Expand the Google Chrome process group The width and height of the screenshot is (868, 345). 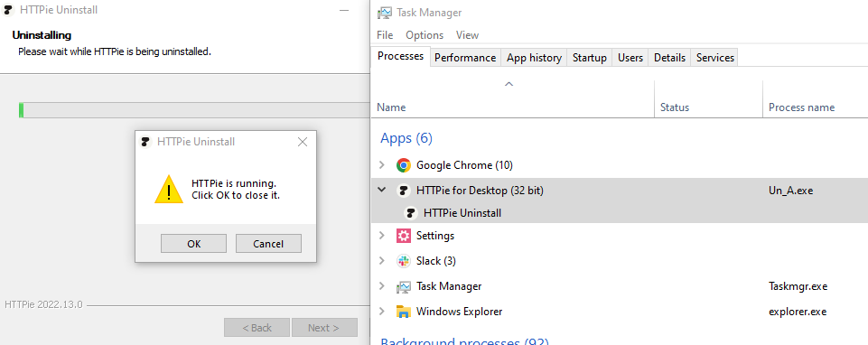click(381, 165)
